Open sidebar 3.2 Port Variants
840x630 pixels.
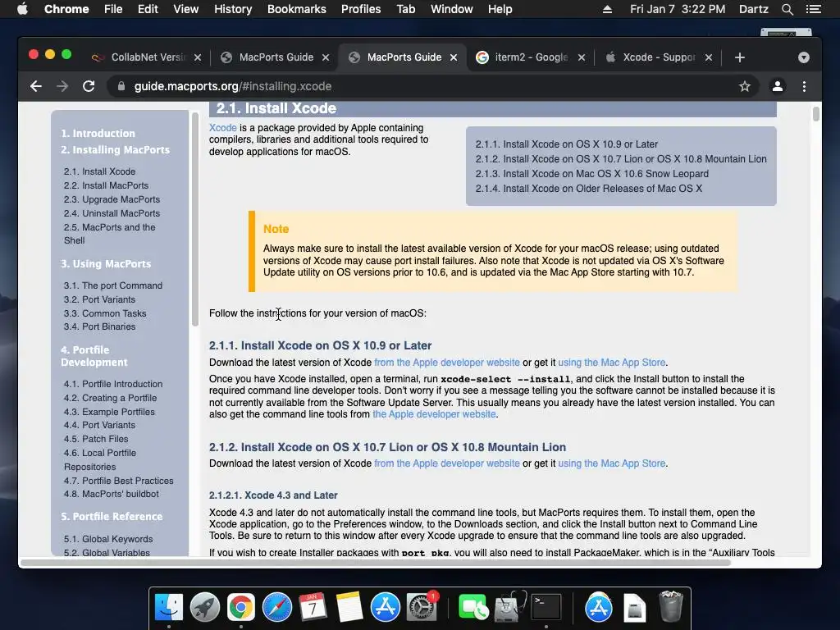click(x=99, y=299)
